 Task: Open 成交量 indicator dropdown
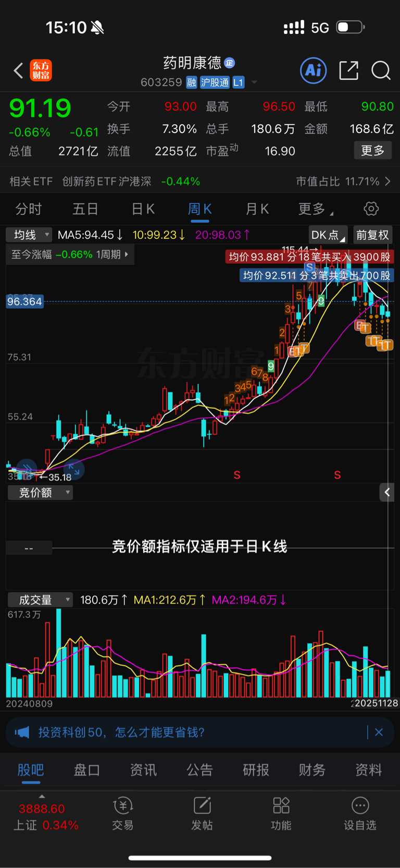point(40,600)
